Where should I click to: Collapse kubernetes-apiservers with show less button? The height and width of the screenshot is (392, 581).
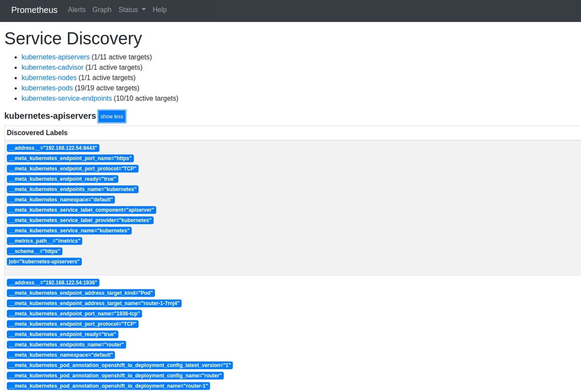[x=112, y=117]
